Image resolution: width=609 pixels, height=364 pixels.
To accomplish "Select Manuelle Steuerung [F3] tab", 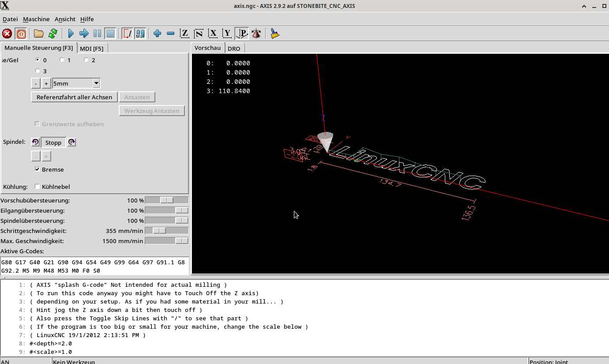I will [39, 48].
